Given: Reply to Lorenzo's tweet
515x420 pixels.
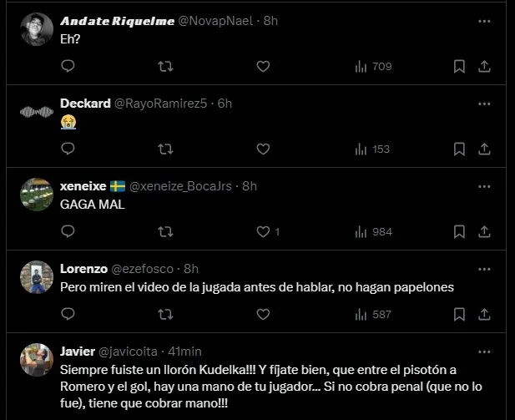Looking at the screenshot, I should click(x=68, y=314).
